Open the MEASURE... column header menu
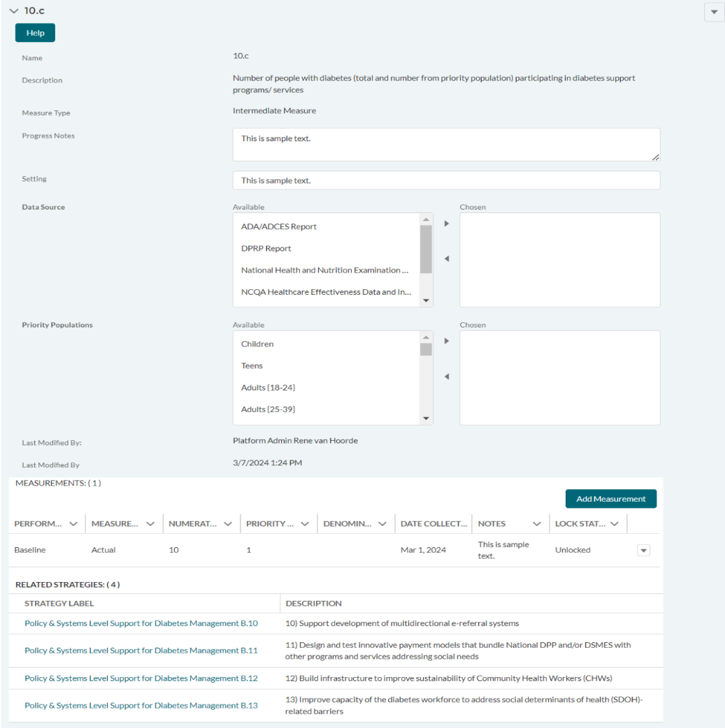The width and height of the screenshot is (725, 728). pyautogui.click(x=150, y=524)
